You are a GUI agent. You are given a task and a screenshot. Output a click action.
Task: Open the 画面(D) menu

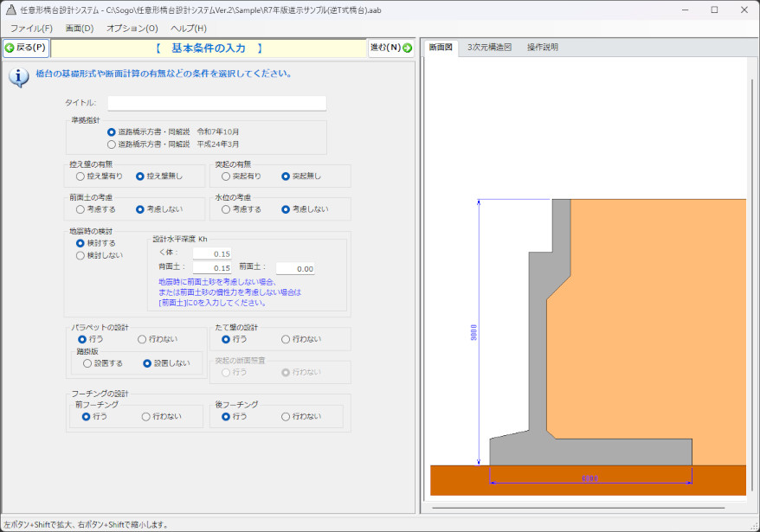[80, 28]
